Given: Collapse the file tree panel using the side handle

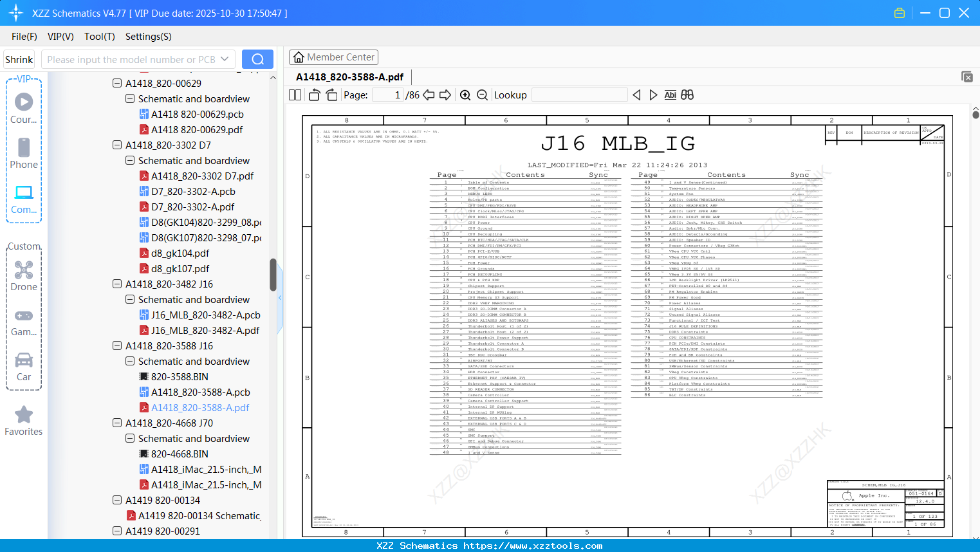Looking at the screenshot, I should coord(280,298).
